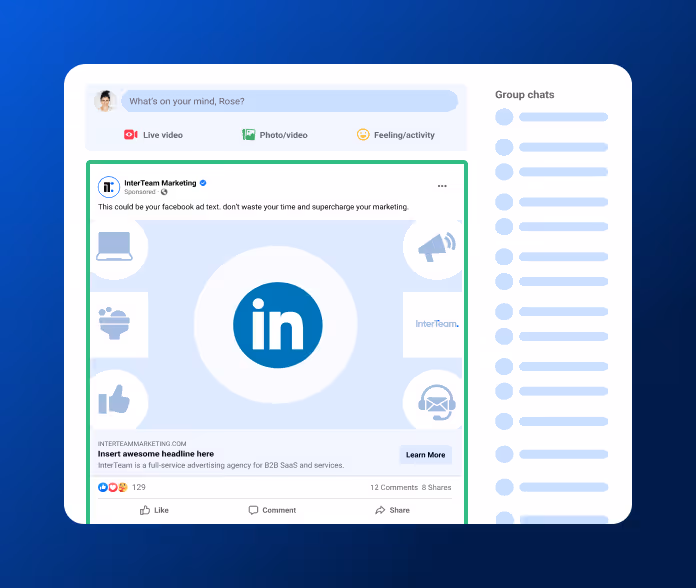Click the thumbs-up icon in ad image
The width and height of the screenshot is (696, 588).
coord(114,399)
